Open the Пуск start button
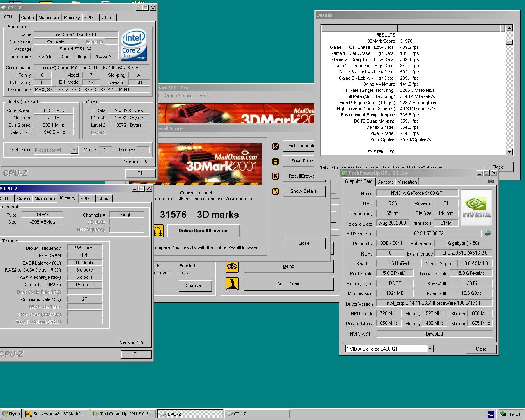 pyautogui.click(x=11, y=414)
